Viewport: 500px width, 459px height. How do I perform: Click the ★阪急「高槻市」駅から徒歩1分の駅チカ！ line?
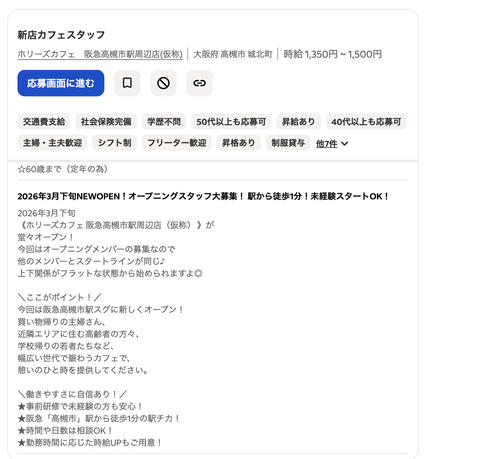pyautogui.click(x=99, y=418)
